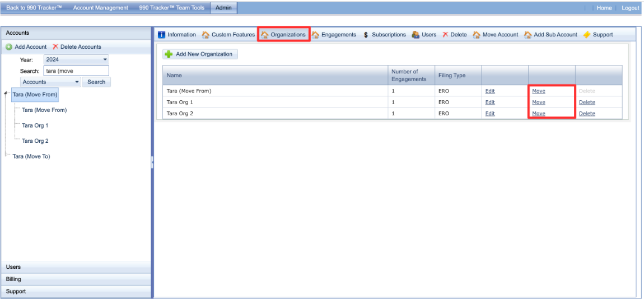644x299 pixels.
Task: Click the Information toolbar icon
Action: 162,35
